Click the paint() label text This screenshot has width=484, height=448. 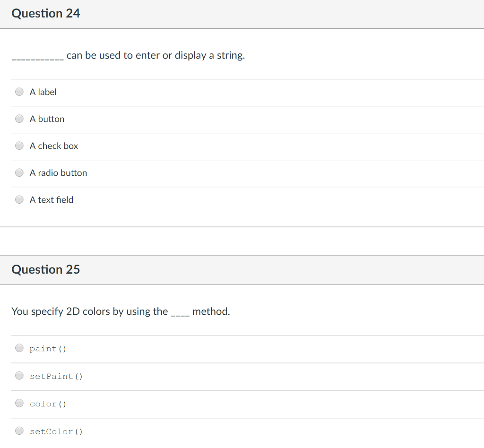click(x=47, y=348)
